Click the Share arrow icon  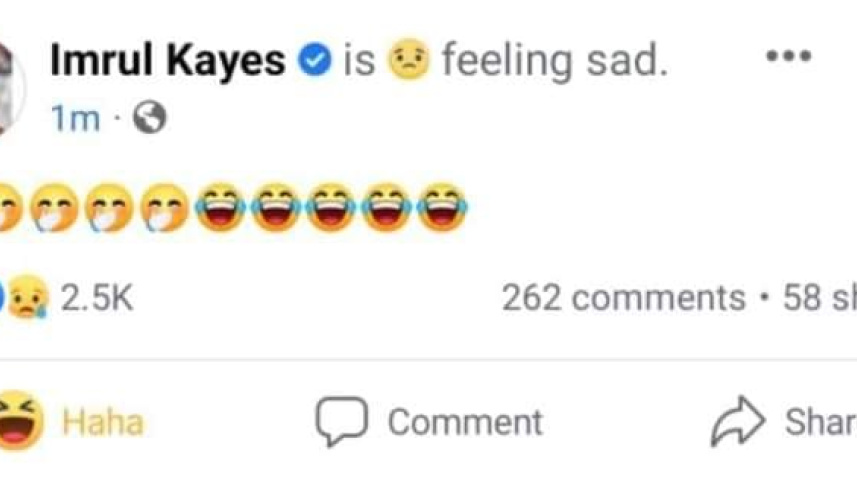[x=737, y=422]
